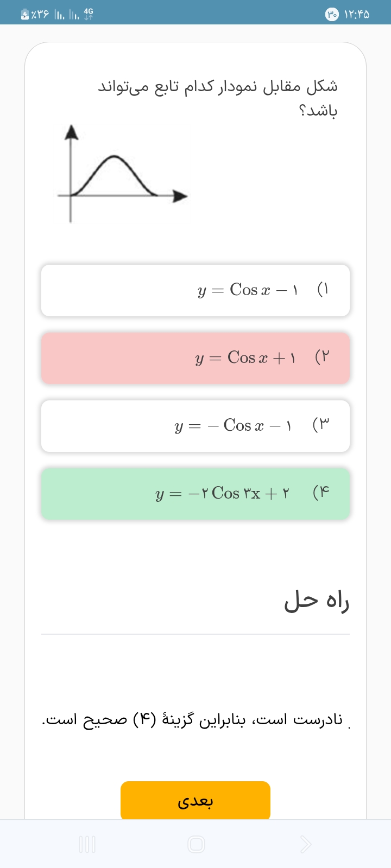Tap the status bar clock

pyautogui.click(x=357, y=15)
